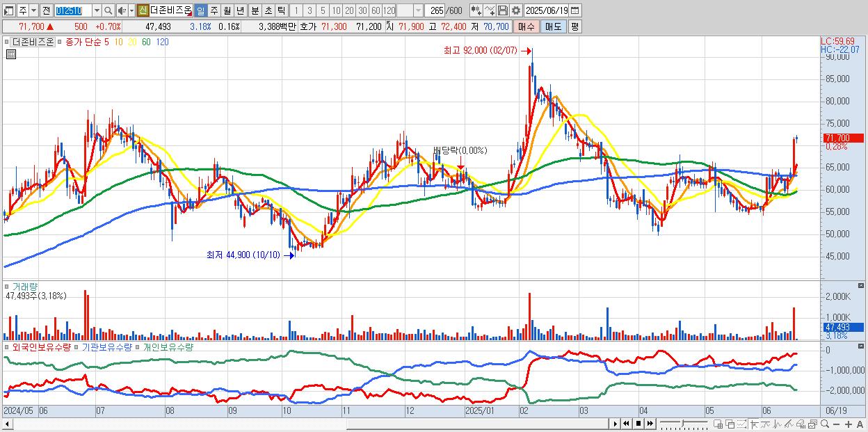
Task: Click the left panel toggle icon
Action: [9, 10]
